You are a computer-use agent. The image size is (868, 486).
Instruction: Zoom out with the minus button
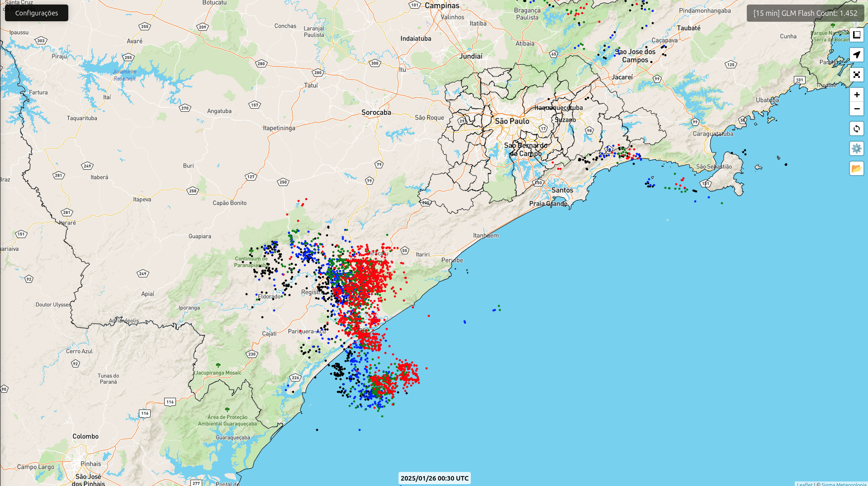(856, 109)
